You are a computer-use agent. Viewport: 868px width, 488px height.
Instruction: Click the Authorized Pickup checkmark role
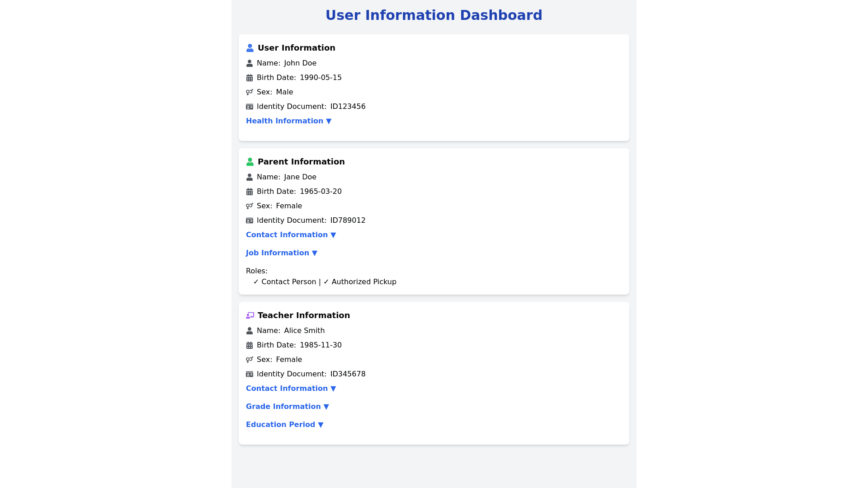point(360,282)
